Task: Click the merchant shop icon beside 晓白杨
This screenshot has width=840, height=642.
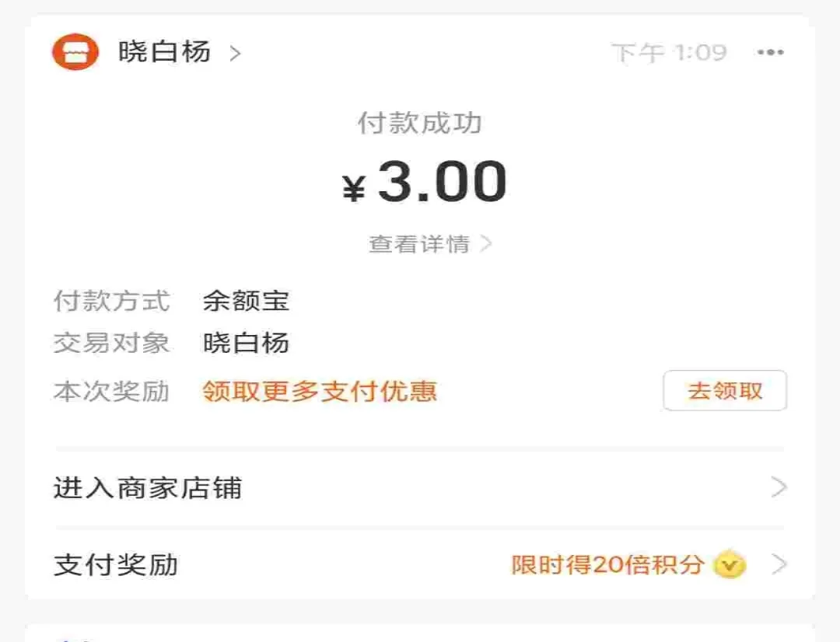Action: point(75,52)
